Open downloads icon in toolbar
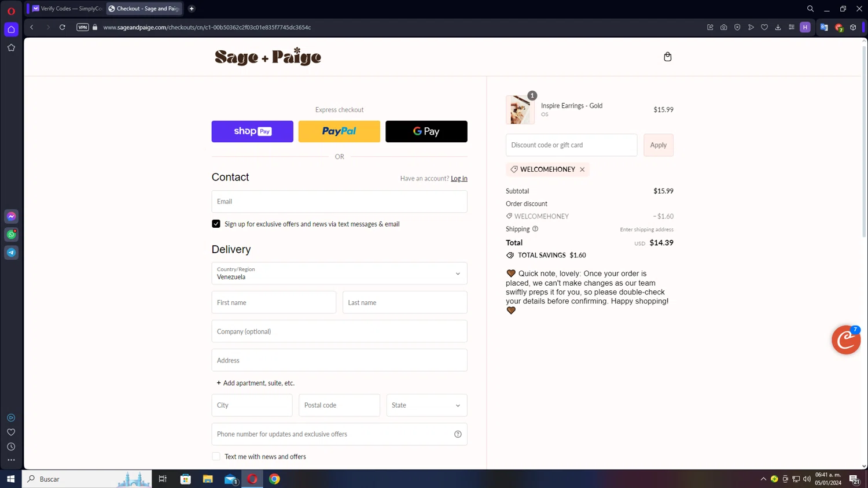 778,27
